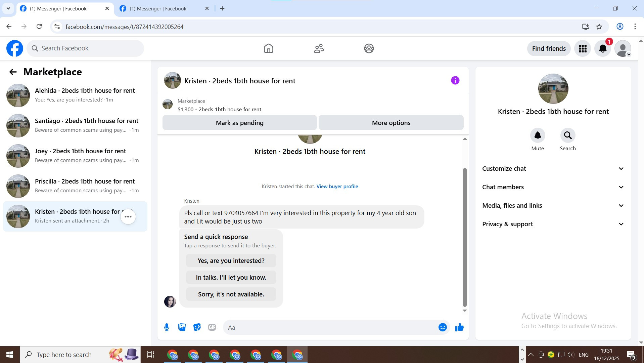Open the emoji picker in message box
This screenshot has height=363, width=644.
pos(443,327)
